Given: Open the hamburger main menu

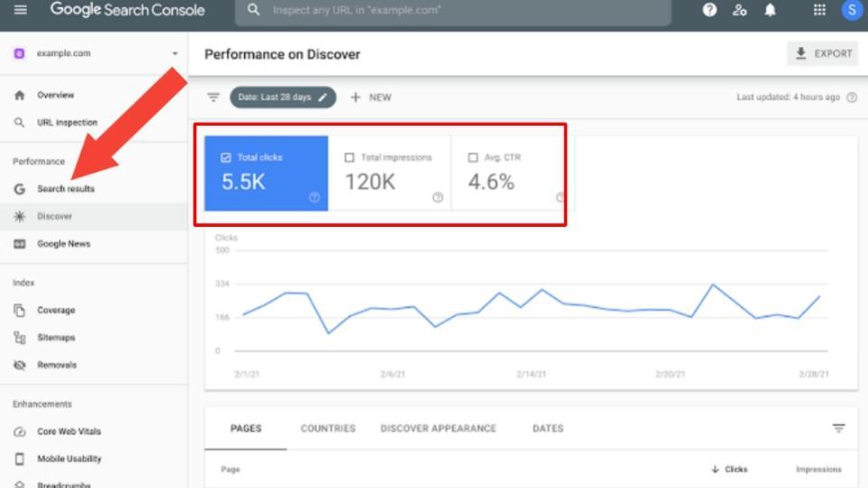Looking at the screenshot, I should pyautogui.click(x=21, y=10).
